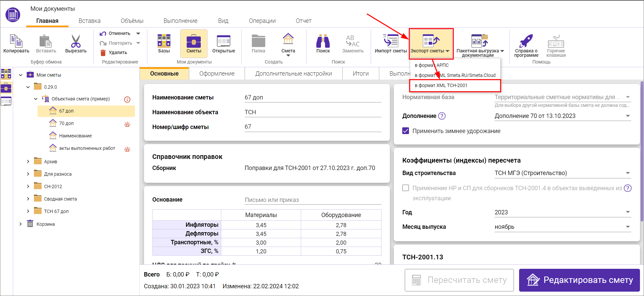This screenshot has height=296, width=644.
Task: Expand the Архив folder in tree
Action: [28, 162]
